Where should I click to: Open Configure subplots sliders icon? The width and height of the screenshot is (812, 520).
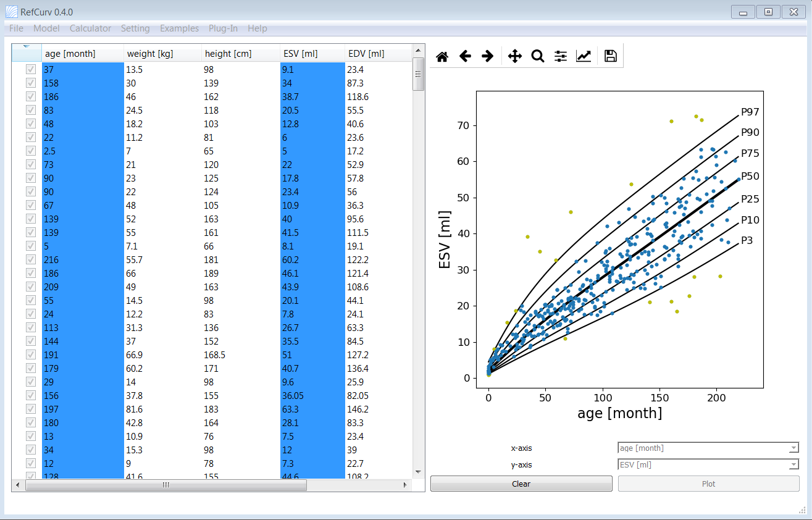[561, 56]
